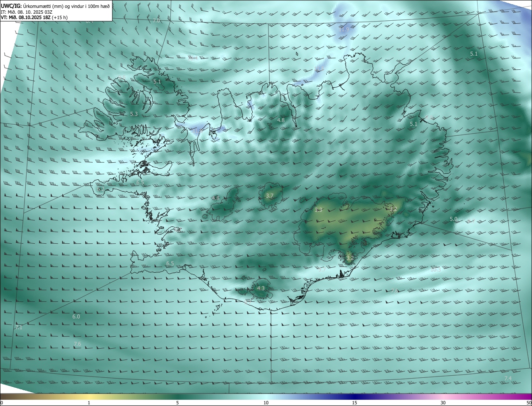Viewport: 532px width, 406px height.
Task: Click the 6.0 value label on the map
Action: tap(76, 316)
